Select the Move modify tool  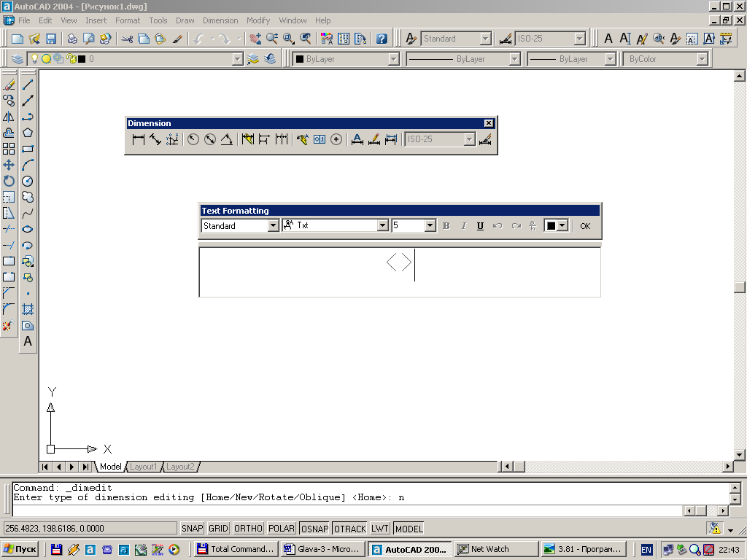click(x=9, y=165)
